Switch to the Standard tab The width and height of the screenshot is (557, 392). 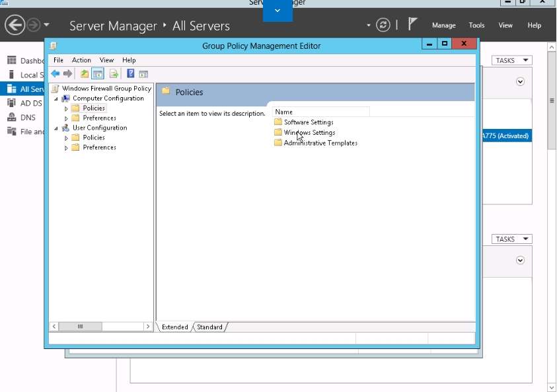[x=209, y=327]
